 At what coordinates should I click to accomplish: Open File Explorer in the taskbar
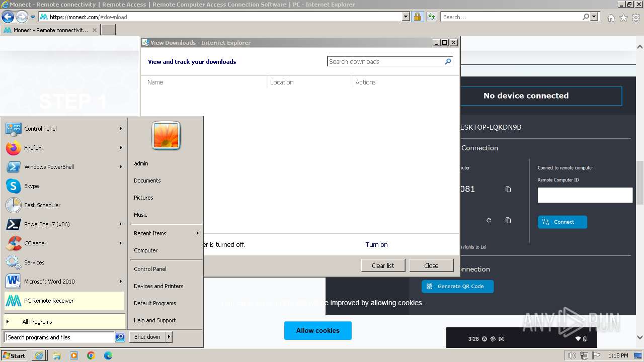(x=57, y=355)
